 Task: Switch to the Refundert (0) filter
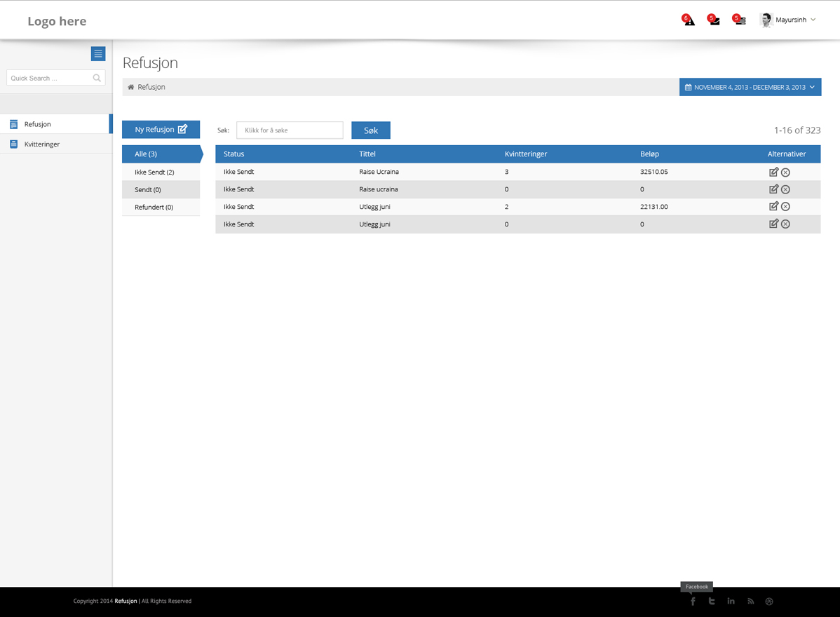[154, 207]
